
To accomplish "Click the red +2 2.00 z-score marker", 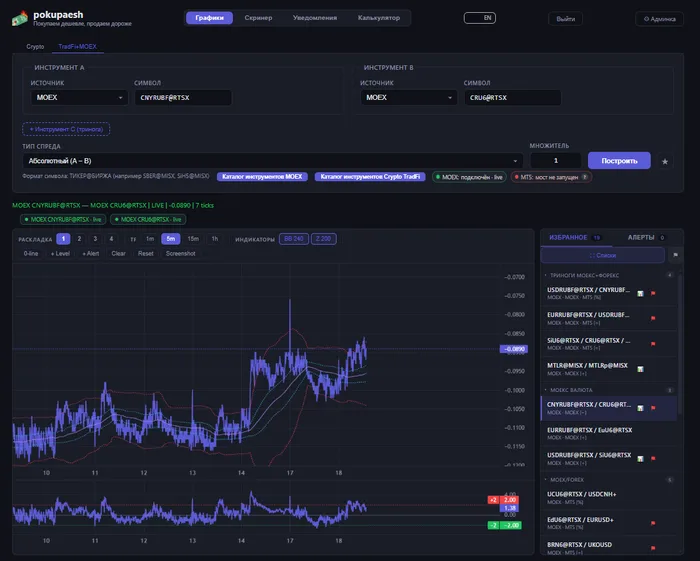I will coord(503,500).
